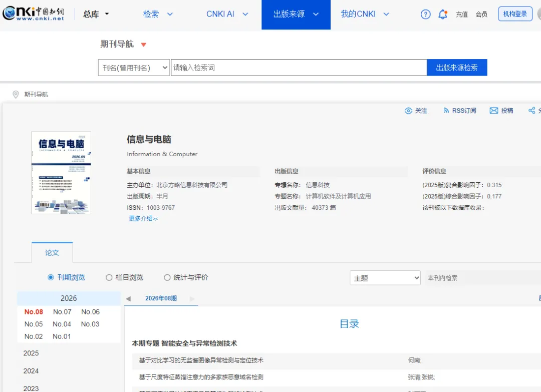The image size is (541, 392).
Task: Click the 投稿 envelope icon
Action: pyautogui.click(x=494, y=111)
